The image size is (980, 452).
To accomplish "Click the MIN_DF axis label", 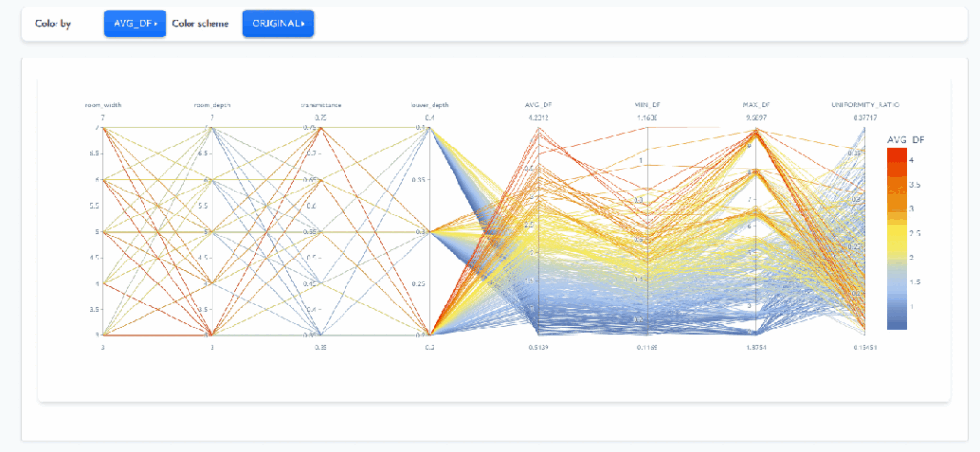I will point(648,104).
